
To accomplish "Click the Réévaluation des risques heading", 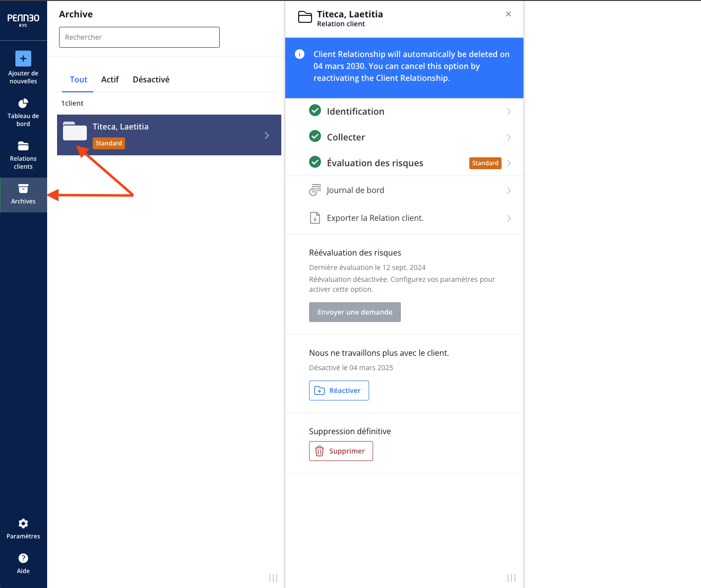I will click(355, 253).
